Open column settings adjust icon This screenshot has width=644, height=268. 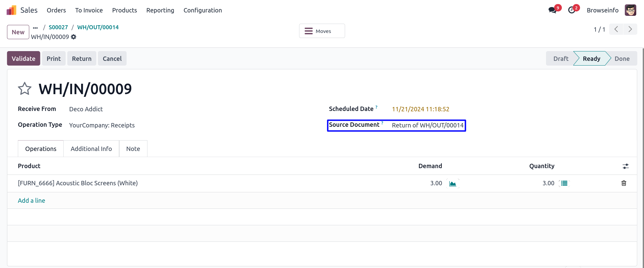click(625, 166)
